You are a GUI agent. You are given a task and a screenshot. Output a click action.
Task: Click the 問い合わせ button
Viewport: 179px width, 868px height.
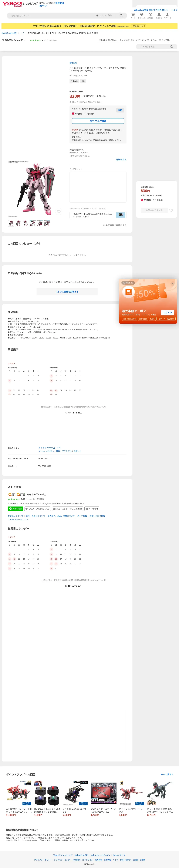(92, 509)
